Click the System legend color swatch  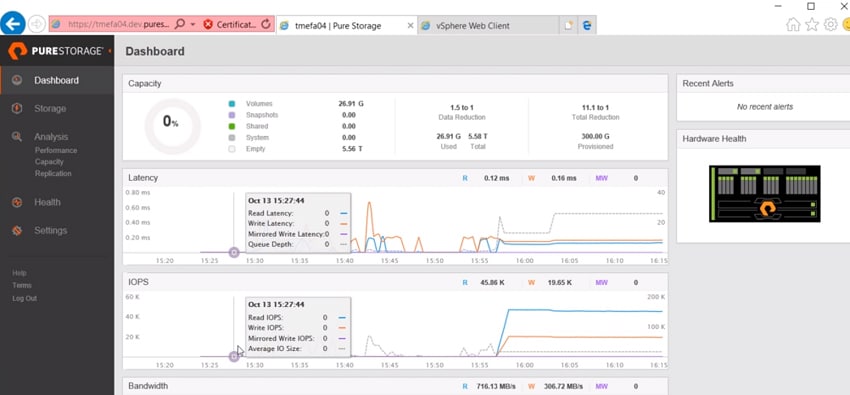(x=232, y=138)
